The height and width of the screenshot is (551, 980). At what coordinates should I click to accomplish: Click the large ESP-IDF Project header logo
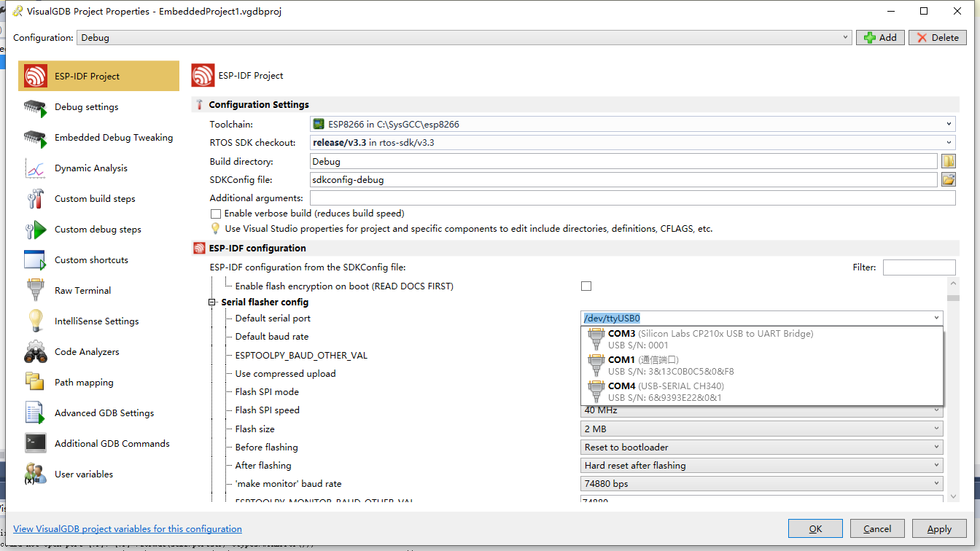coord(203,76)
